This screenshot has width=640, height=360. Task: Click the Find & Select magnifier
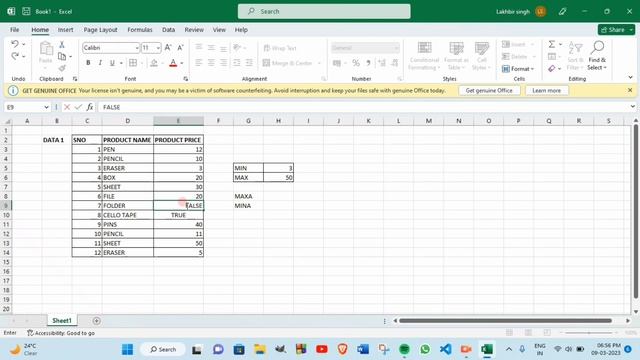point(597,47)
